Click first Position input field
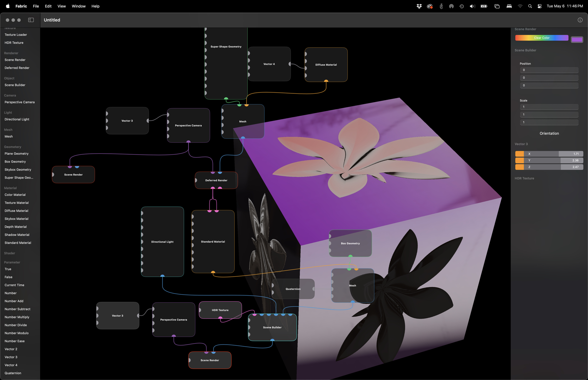 pos(549,70)
